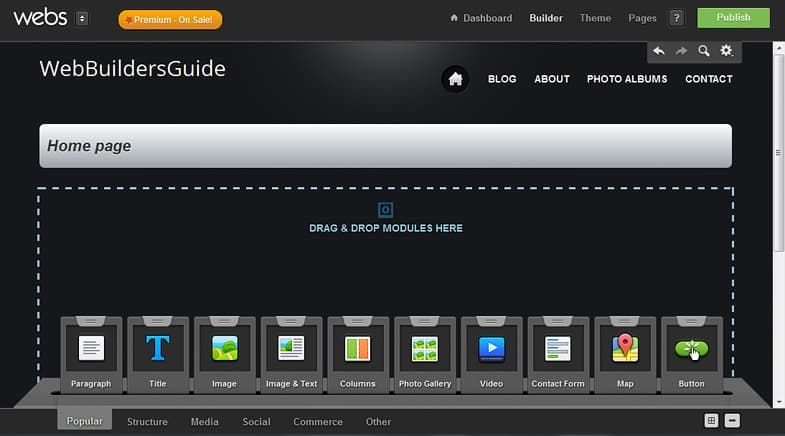Select the Columns module
This screenshot has height=436, width=785.
click(x=358, y=354)
